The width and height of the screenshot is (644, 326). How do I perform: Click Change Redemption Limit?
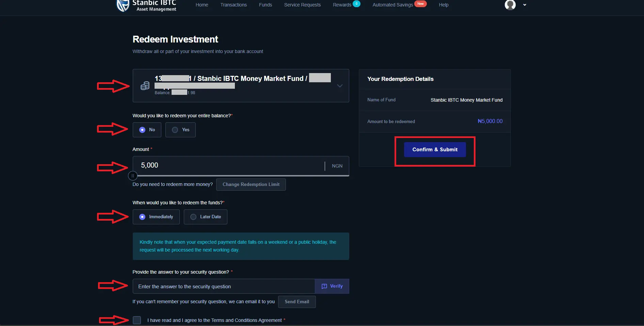[251, 184]
